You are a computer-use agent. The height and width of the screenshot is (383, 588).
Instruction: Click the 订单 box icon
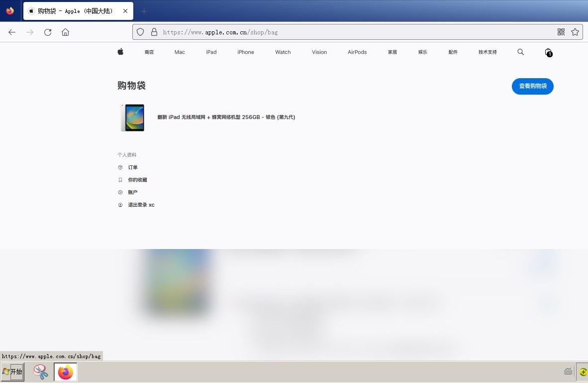[120, 167]
